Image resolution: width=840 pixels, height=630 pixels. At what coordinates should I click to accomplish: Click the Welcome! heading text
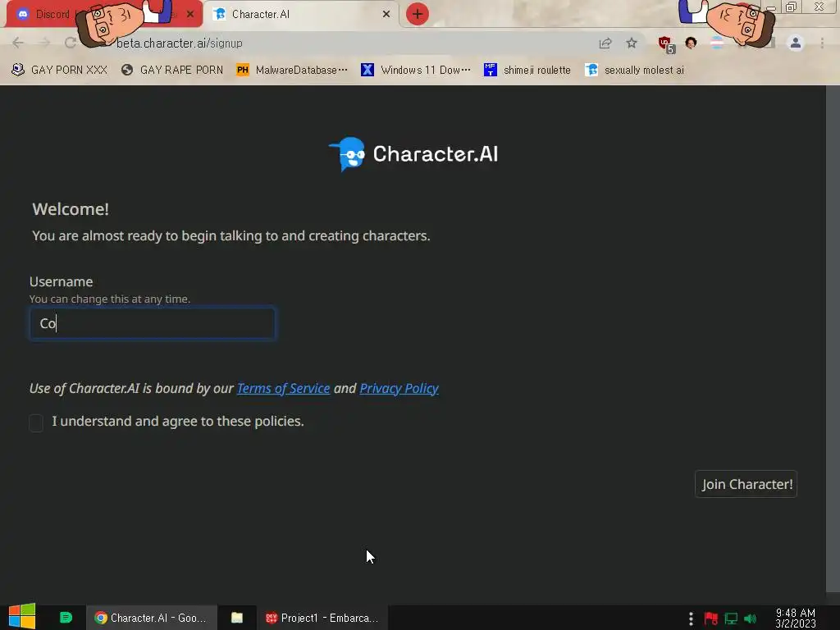pos(71,209)
